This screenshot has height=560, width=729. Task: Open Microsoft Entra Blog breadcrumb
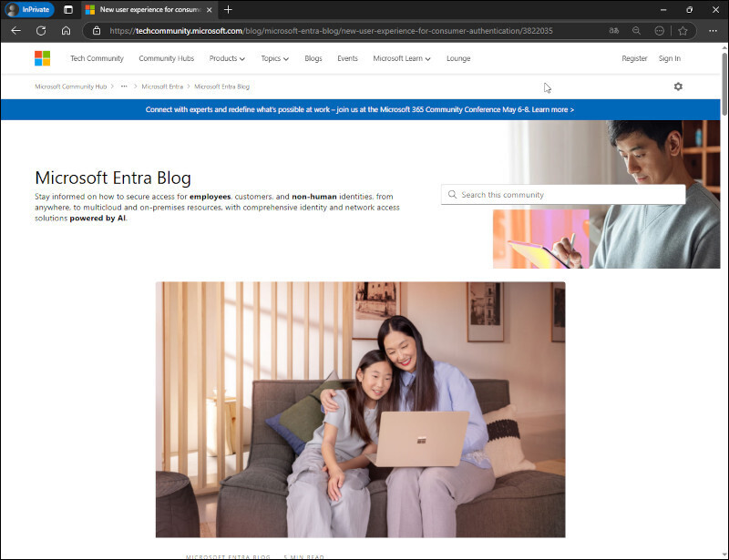[221, 87]
